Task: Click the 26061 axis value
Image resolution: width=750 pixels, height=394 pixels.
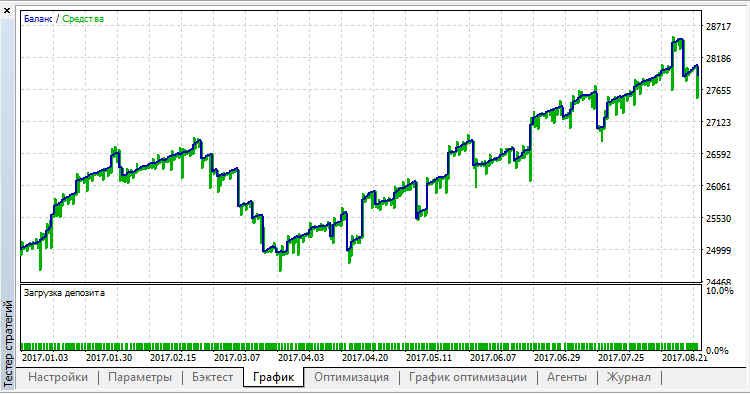Action: [x=718, y=186]
